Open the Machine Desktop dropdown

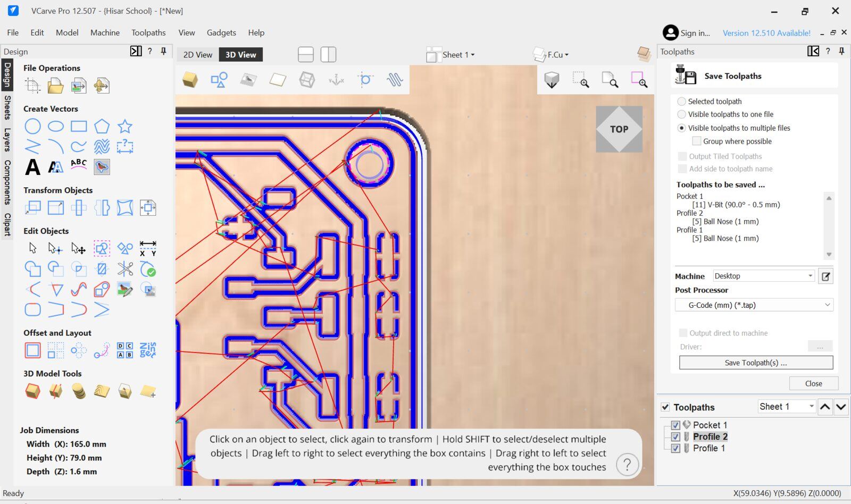tap(764, 276)
